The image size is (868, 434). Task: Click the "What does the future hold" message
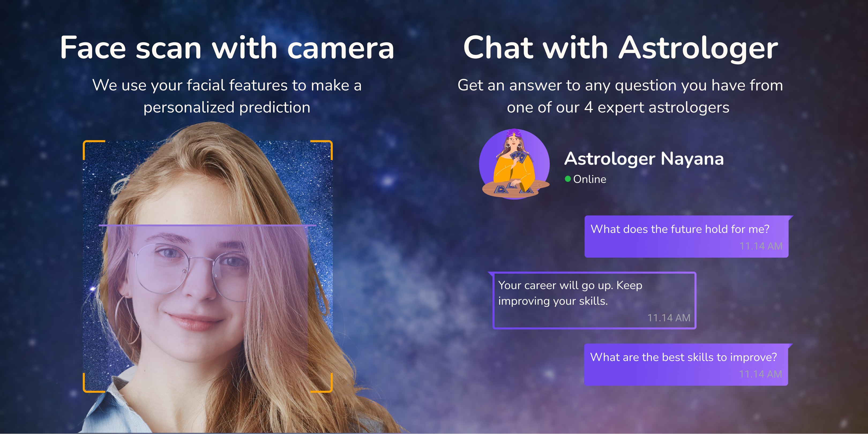[x=686, y=237]
